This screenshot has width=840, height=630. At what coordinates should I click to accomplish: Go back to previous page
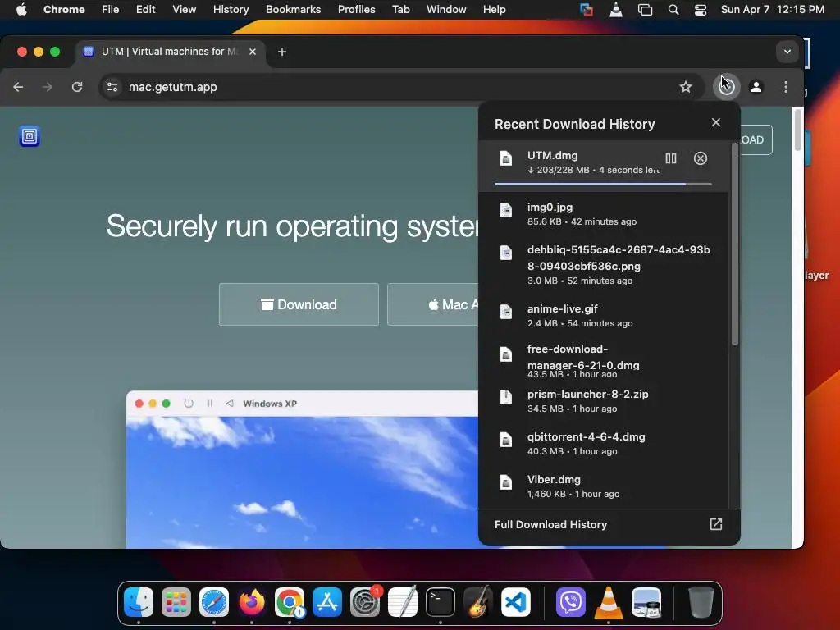pos(18,87)
